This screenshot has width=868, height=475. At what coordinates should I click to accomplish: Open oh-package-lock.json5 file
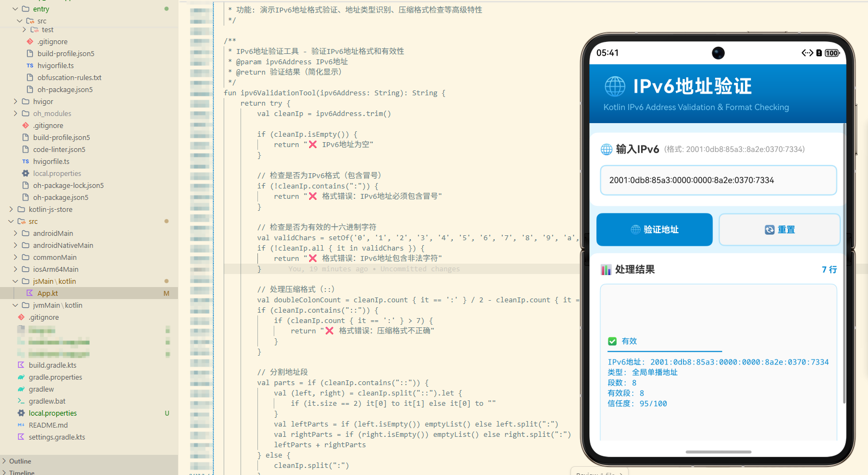(68, 185)
